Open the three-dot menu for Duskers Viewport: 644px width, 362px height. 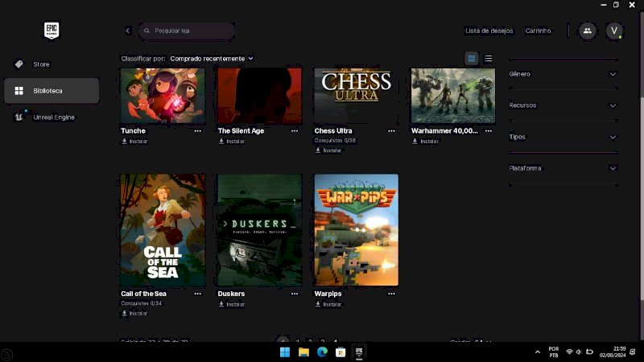pyautogui.click(x=295, y=294)
